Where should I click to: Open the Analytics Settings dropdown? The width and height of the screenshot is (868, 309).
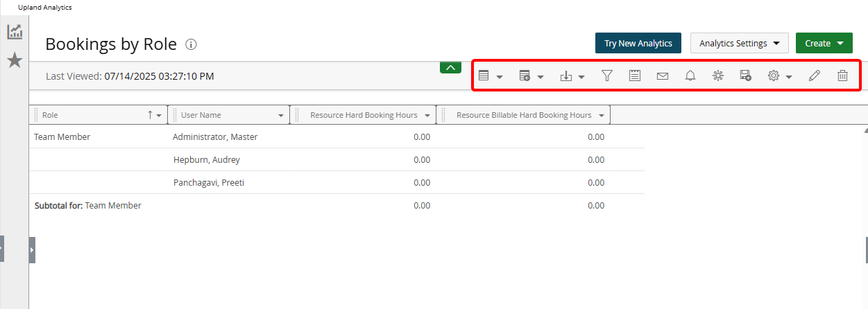click(x=740, y=43)
